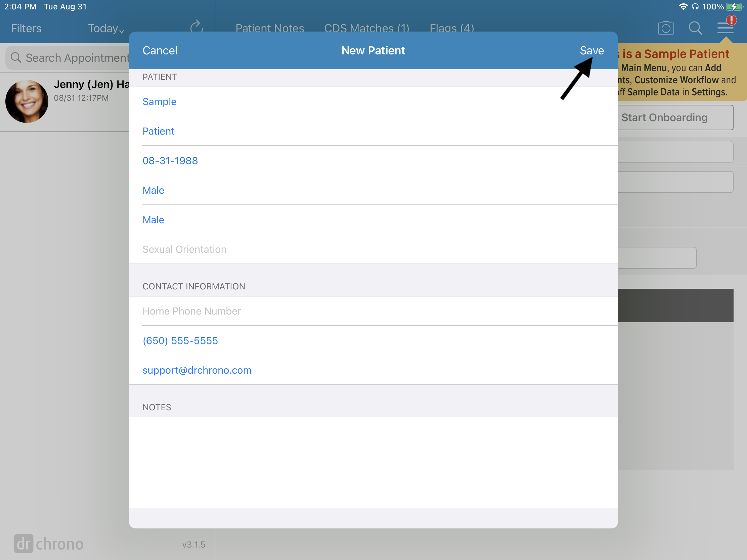The image size is (747, 560).
Task: Tap the battery icon in the status bar
Action: click(x=734, y=7)
